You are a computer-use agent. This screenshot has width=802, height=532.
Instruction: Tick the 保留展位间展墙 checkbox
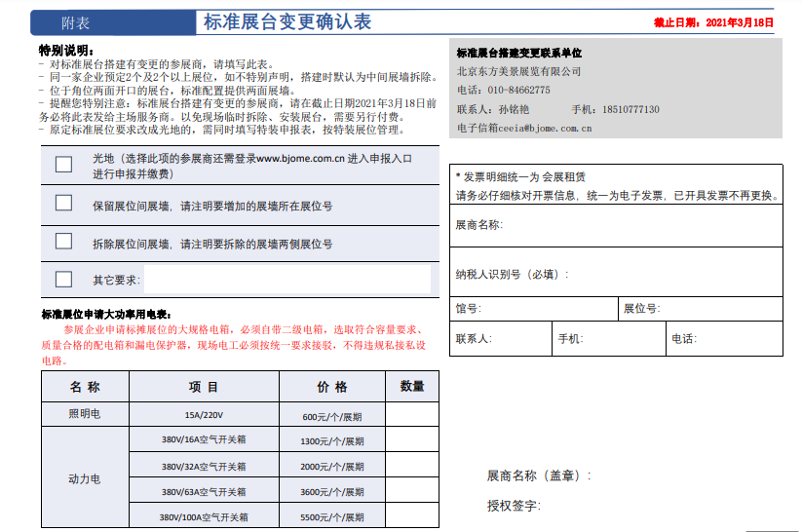[63, 204]
